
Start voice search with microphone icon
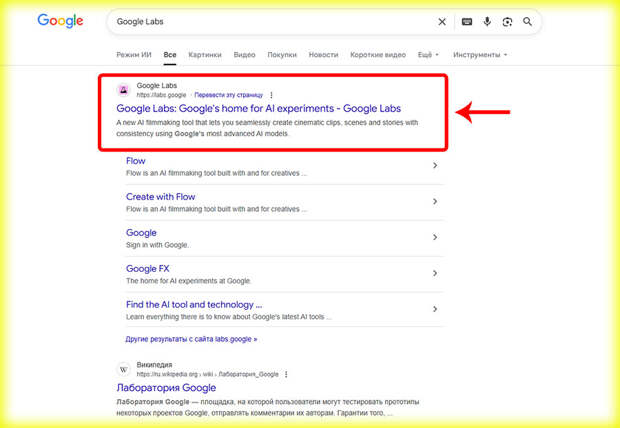[487, 21]
